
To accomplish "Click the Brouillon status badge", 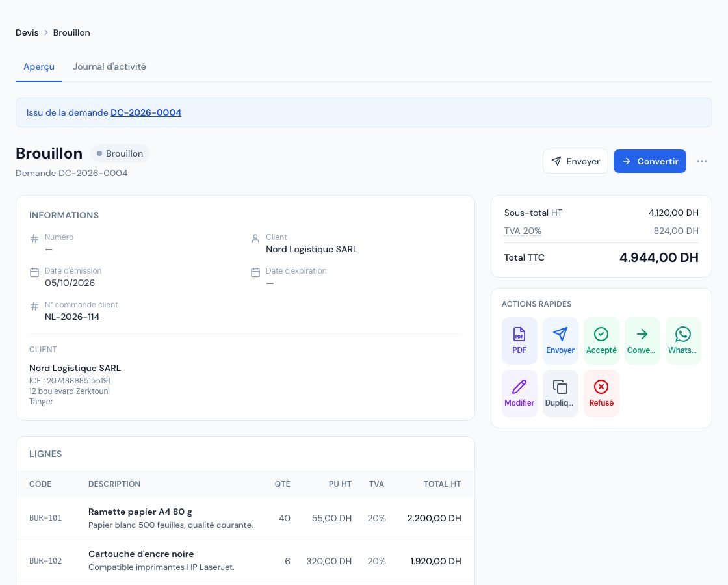I will point(120,153).
